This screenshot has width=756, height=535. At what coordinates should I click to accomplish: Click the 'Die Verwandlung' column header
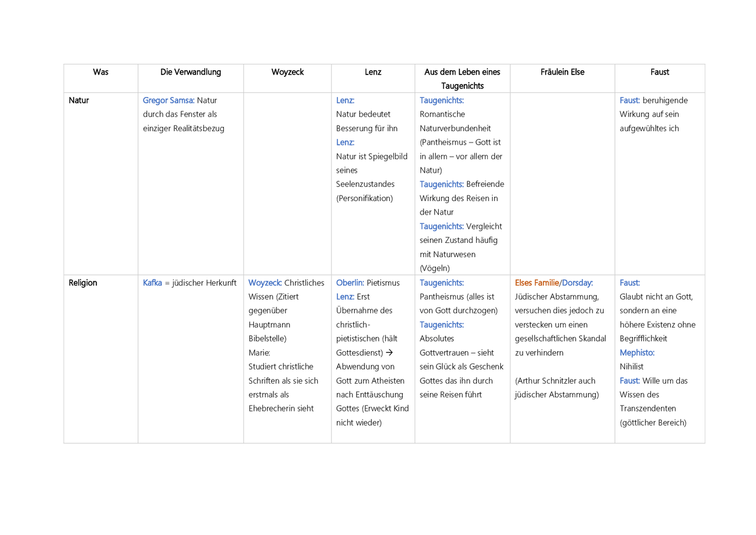click(x=191, y=72)
